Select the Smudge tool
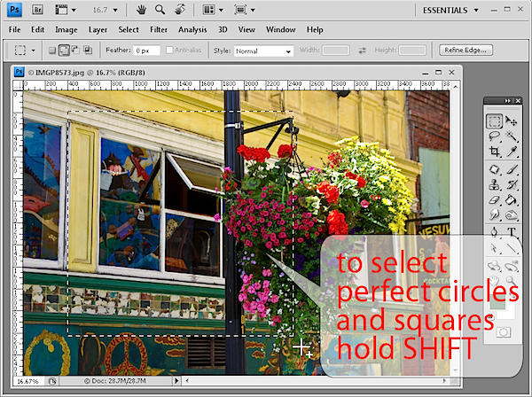Image resolution: width=532 pixels, height=397 pixels. point(494,214)
